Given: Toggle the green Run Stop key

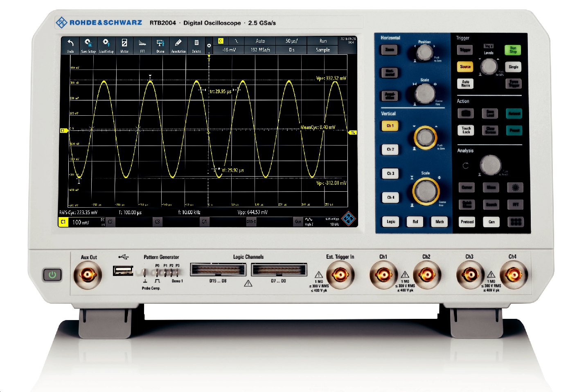Looking at the screenshot, I should click(x=513, y=50).
